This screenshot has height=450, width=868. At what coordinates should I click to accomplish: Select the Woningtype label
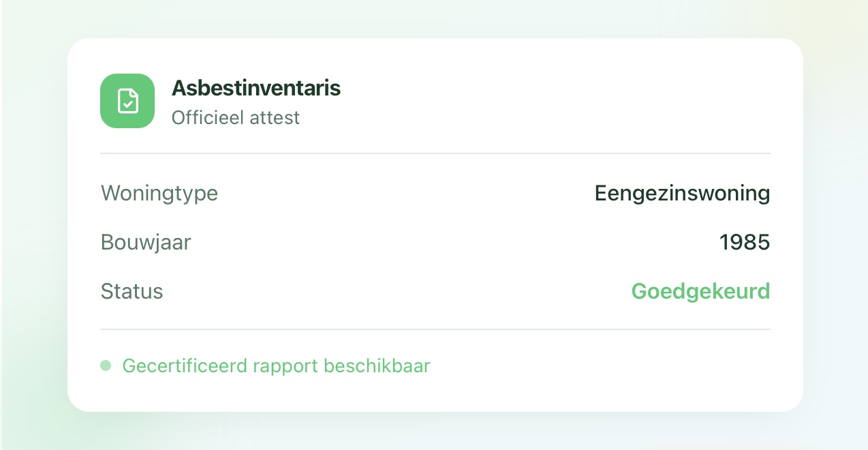coord(159,194)
